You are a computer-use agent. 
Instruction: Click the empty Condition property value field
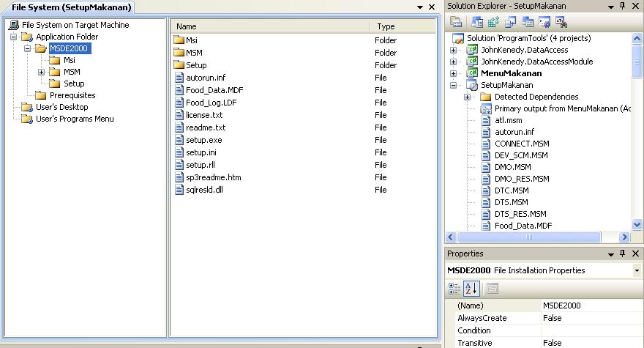pyautogui.click(x=591, y=330)
